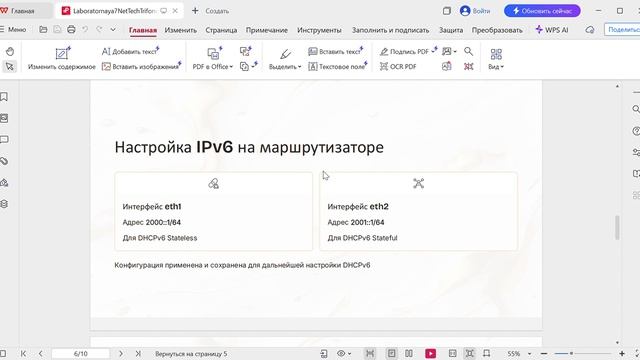Image resolution: width=640 pixels, height=360 pixels.
Task: Select the arrow Select tool
Action: coord(10,66)
